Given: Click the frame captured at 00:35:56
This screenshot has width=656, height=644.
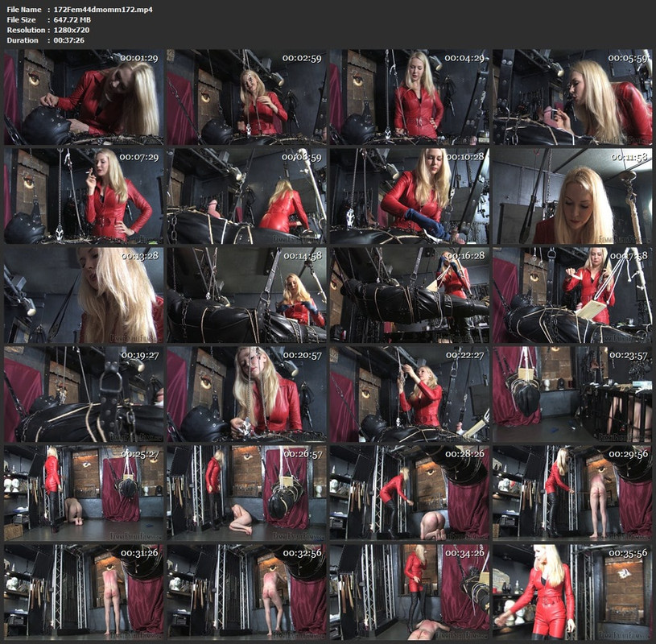Looking at the screenshot, I should tap(572, 592).
